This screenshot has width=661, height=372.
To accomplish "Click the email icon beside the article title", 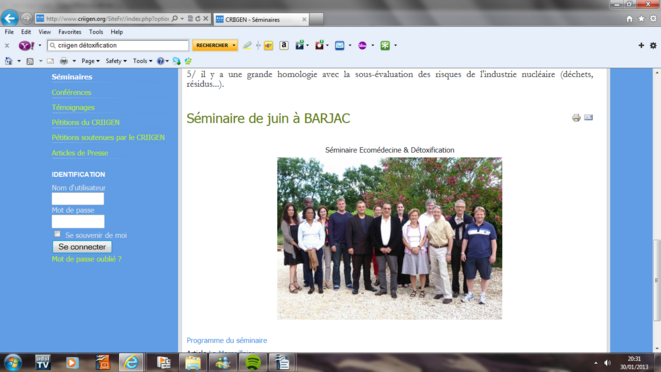I will click(x=588, y=118).
